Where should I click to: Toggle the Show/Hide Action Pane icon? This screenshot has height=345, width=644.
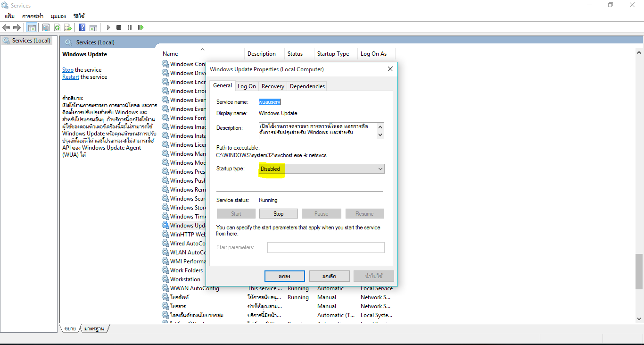93,27
